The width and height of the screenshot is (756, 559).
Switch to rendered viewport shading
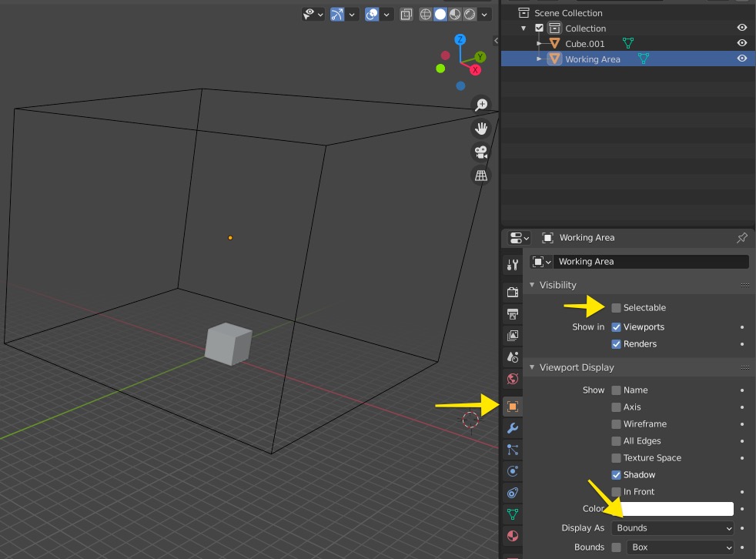coord(469,15)
